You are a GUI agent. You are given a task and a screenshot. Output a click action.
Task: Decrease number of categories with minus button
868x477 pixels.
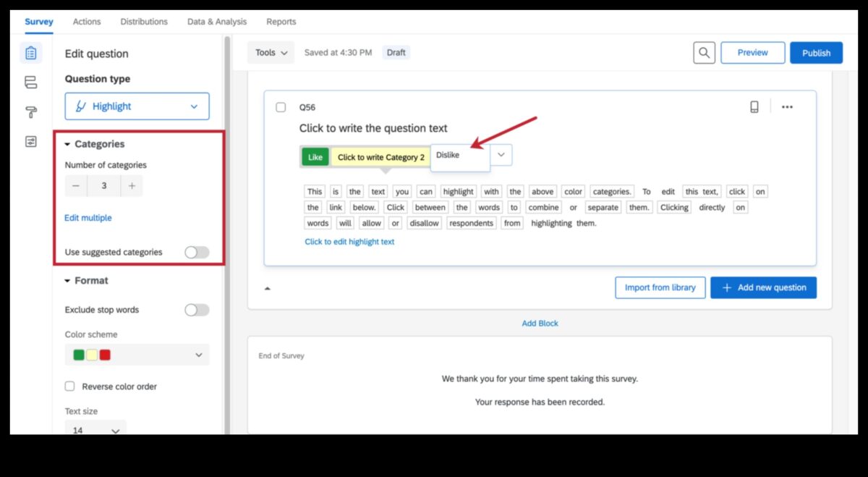76,186
